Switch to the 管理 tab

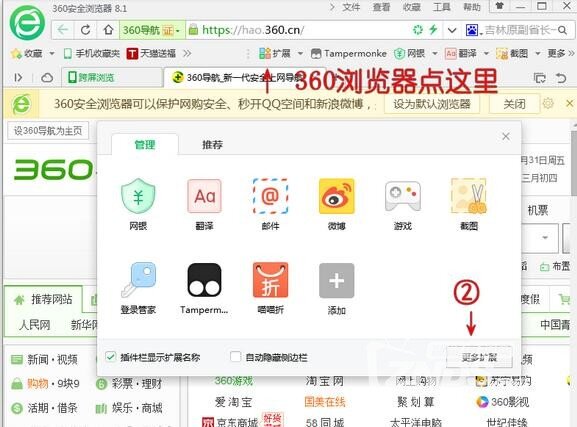tap(145, 145)
